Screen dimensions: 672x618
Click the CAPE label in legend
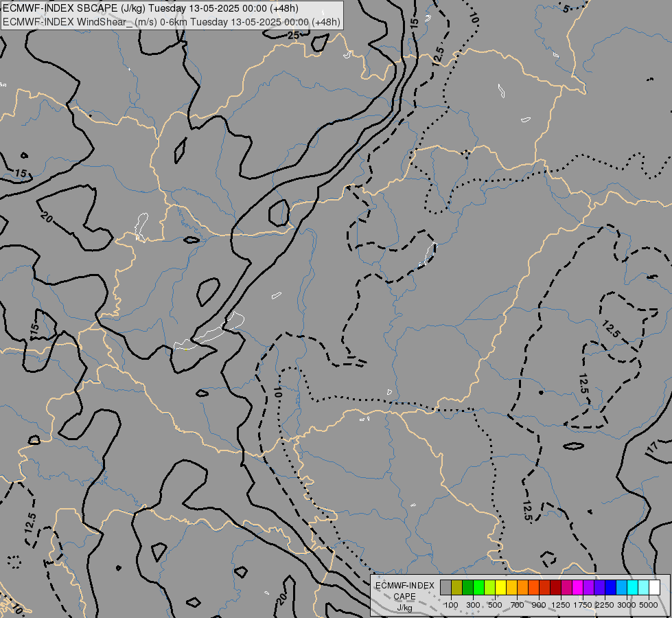(x=404, y=597)
